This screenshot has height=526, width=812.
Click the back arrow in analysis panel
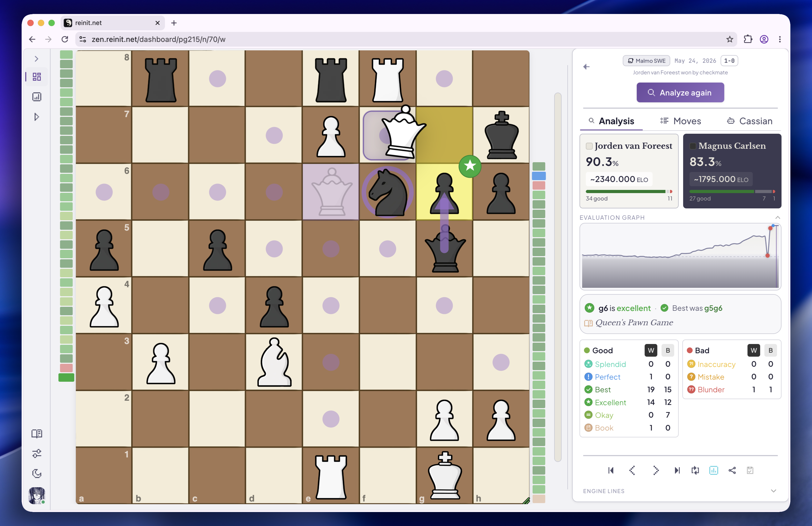(586, 66)
